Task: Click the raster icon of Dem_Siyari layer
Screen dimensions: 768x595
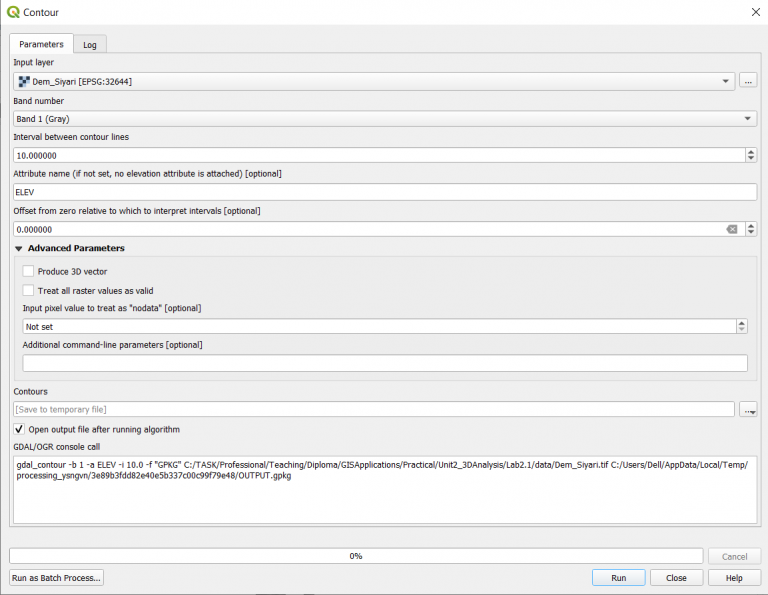Action: (x=24, y=81)
